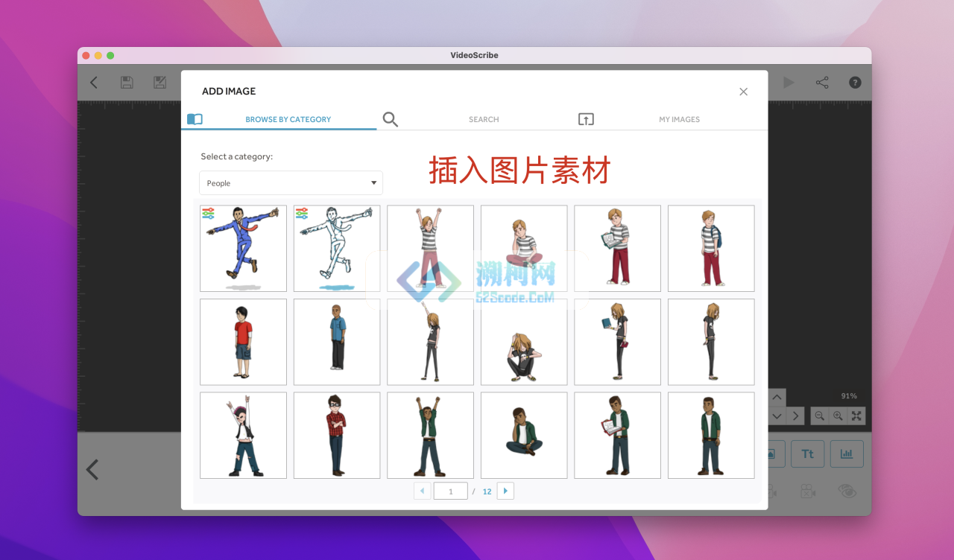Click the page number input field
Screen dimensions: 954x560
point(451,491)
